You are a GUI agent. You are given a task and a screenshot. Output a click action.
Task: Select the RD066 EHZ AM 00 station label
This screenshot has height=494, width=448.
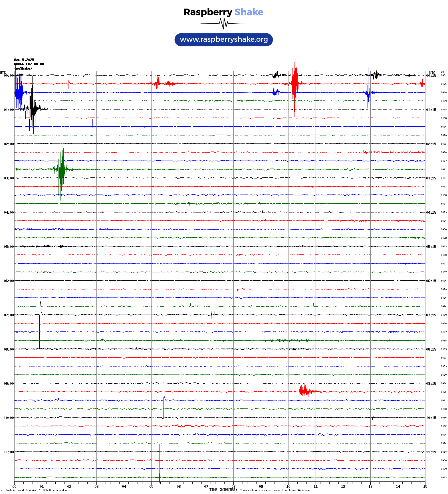(29, 64)
